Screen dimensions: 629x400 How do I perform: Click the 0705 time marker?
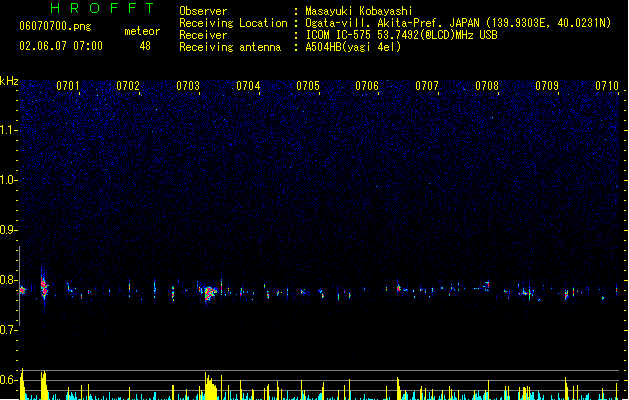tap(308, 86)
